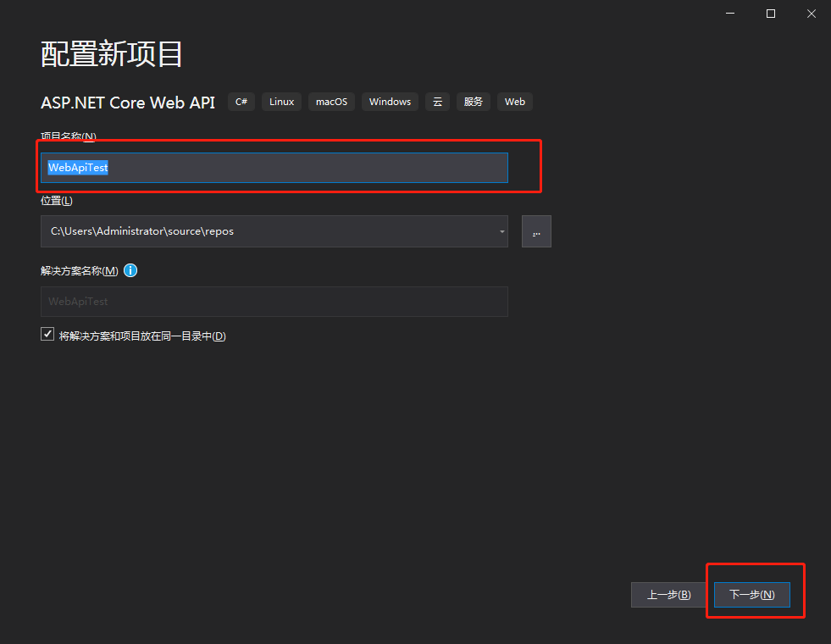This screenshot has width=831, height=644.
Task: Select the 云 (cloud) tag
Action: (x=437, y=101)
